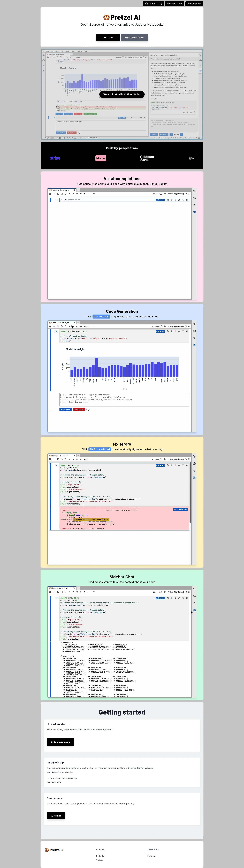This screenshot has height=868, width=244.
Task: Click restart kernel icon in AI autocompletions toolbar
Action: pos(77,194)
